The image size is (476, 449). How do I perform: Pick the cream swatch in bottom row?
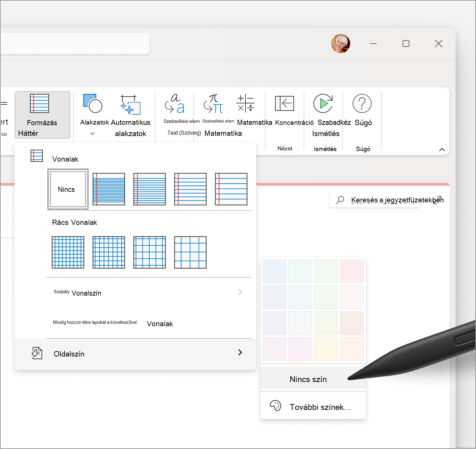click(352, 349)
